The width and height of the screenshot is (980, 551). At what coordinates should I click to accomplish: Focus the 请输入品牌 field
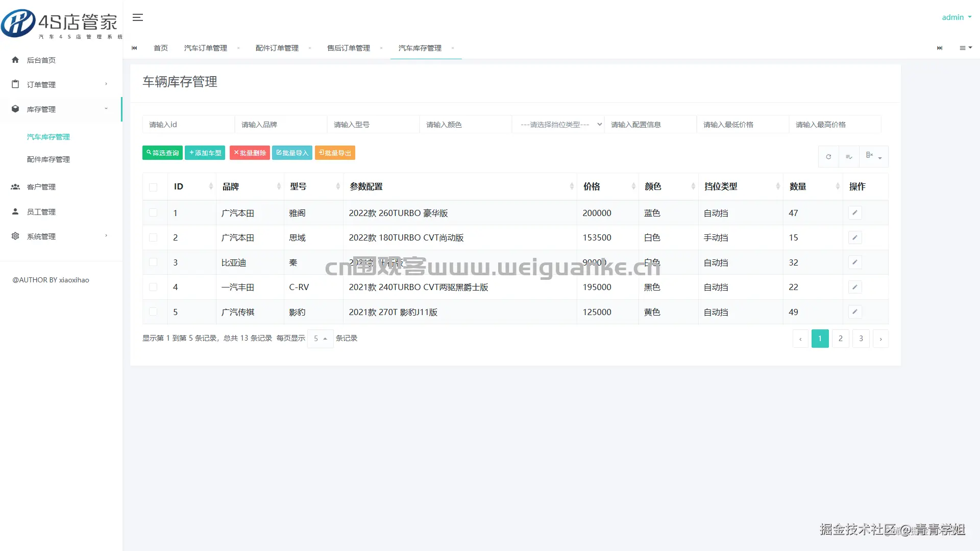(281, 125)
